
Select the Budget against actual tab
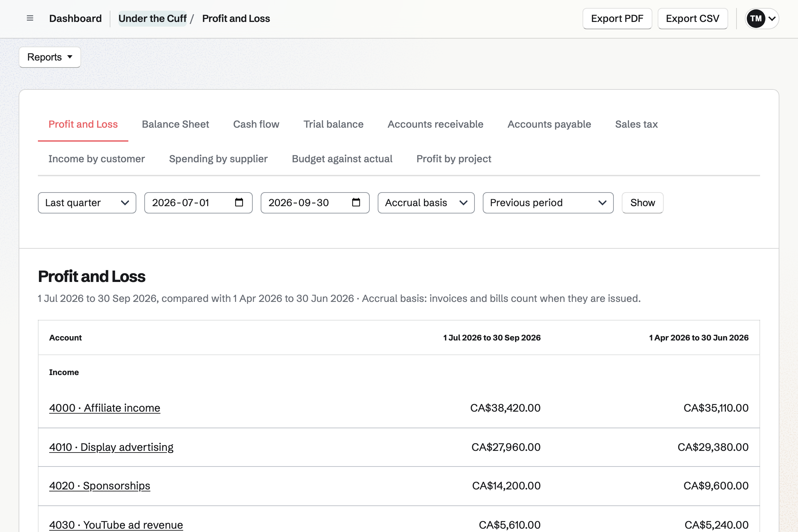pos(342,159)
